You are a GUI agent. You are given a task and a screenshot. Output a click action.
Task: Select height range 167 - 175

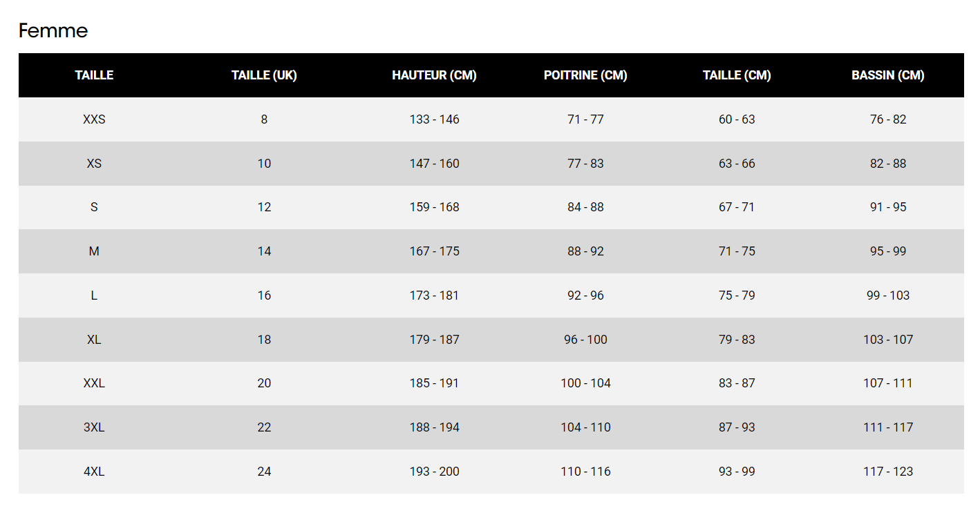click(434, 251)
